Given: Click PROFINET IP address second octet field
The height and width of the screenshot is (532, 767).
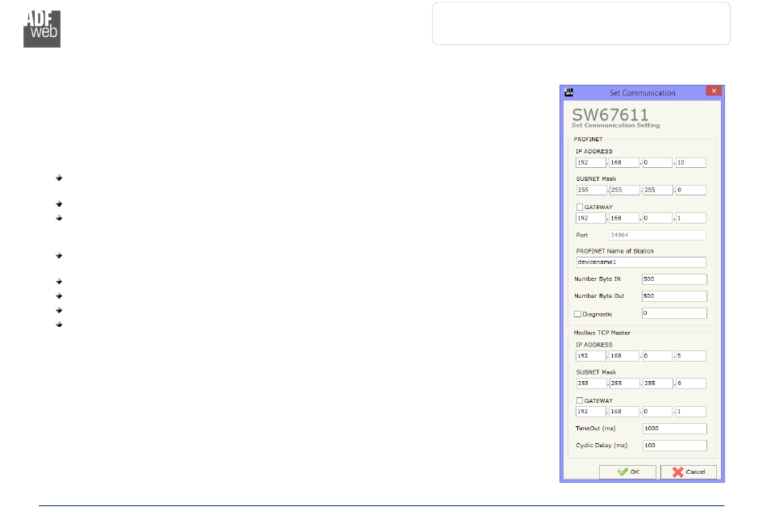Looking at the screenshot, I should tap(624, 162).
